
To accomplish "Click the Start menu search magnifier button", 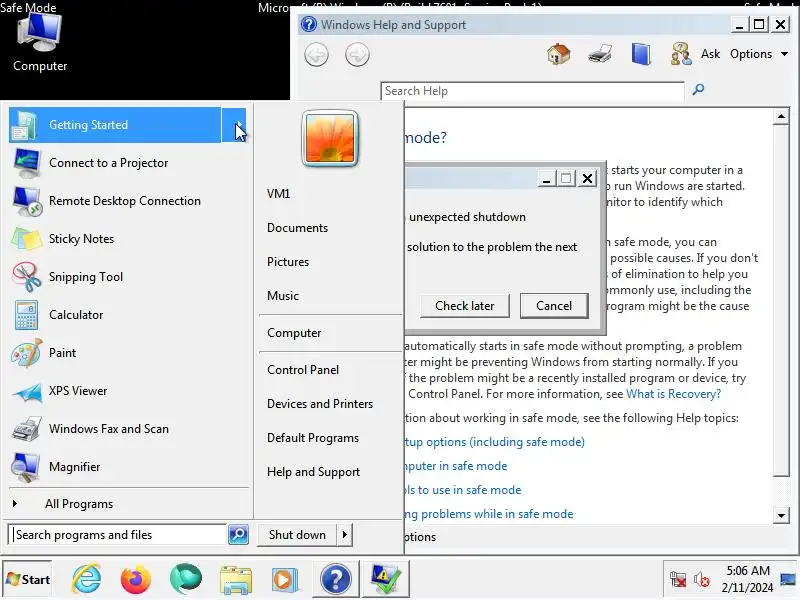I will click(238, 535).
